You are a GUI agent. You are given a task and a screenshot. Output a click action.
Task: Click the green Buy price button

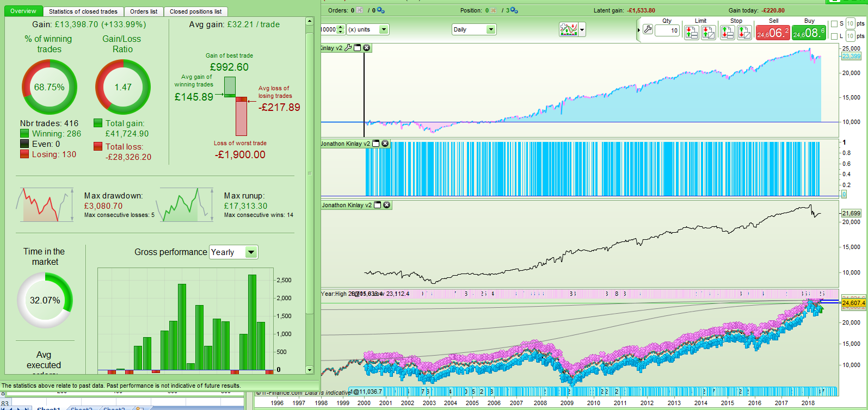809,33
